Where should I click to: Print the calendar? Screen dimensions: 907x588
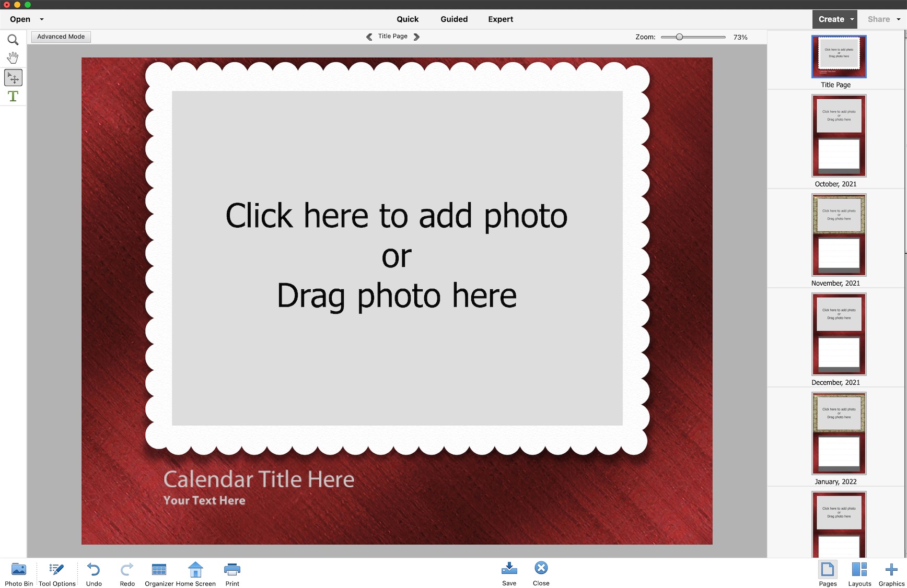point(232,574)
